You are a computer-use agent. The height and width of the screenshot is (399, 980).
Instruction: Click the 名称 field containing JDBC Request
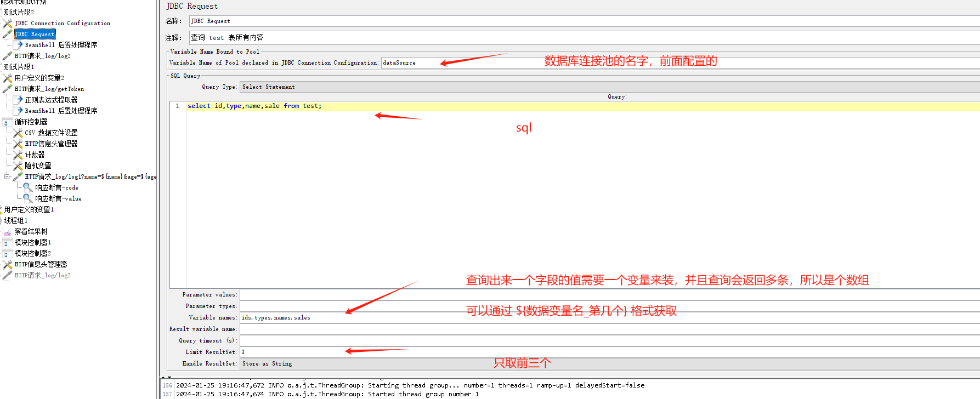pyautogui.click(x=584, y=21)
